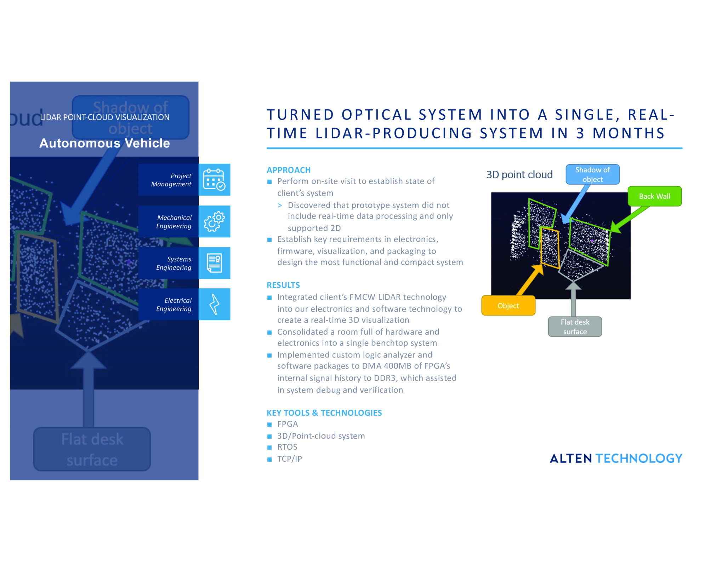Click 'Integrated client's FMCW LIDAR technology' bullet

pyautogui.click(x=370, y=309)
